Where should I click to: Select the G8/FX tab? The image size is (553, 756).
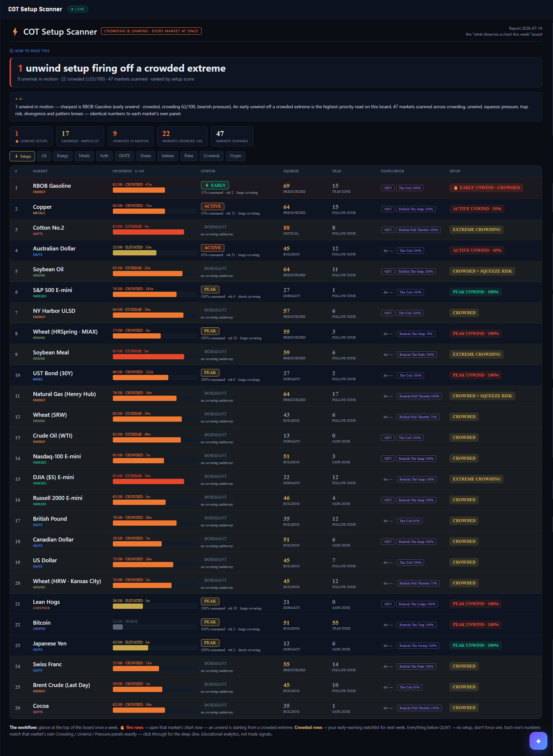click(124, 156)
